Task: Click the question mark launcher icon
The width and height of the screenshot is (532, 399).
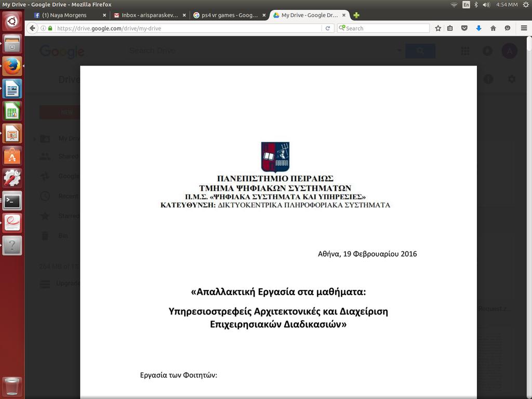Action: click(12, 245)
